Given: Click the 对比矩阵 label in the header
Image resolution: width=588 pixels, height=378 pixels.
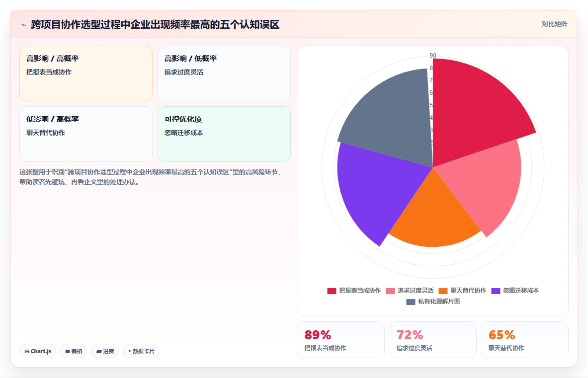Looking at the screenshot, I should (x=554, y=24).
